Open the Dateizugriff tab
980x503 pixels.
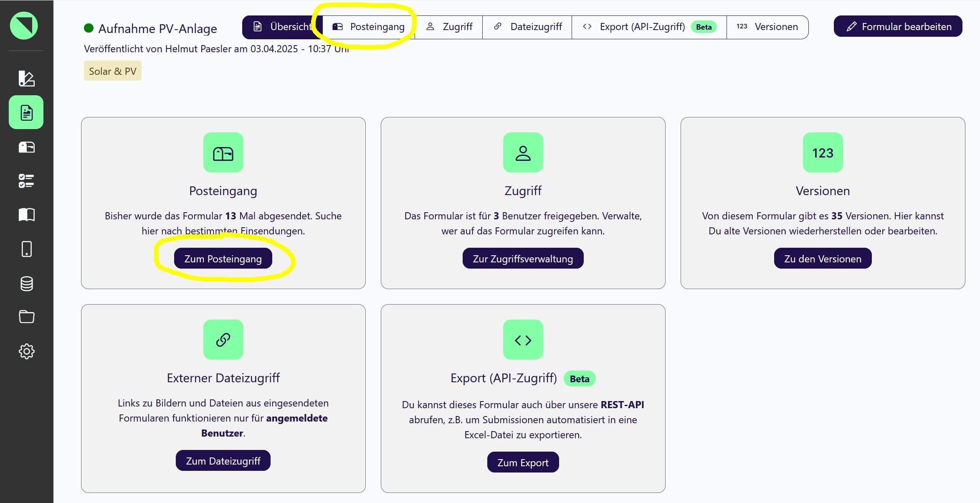pos(527,27)
